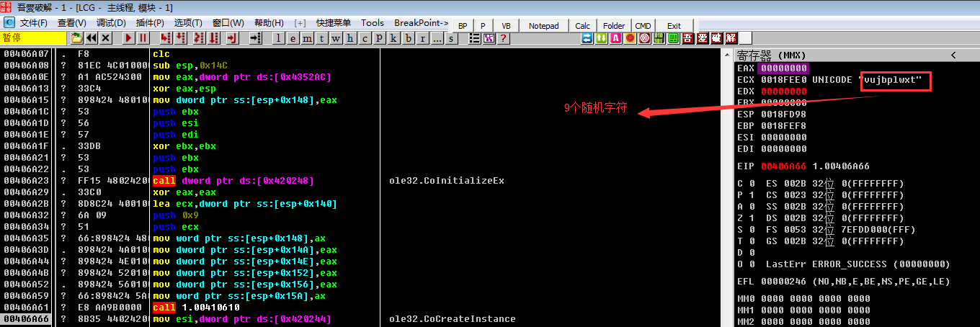Click the green up-down arrows plugin icon
Viewport: 980px width, 327px height.
(x=601, y=38)
